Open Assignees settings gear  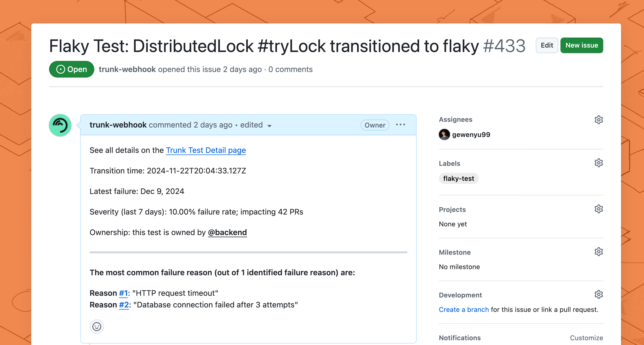(x=598, y=120)
